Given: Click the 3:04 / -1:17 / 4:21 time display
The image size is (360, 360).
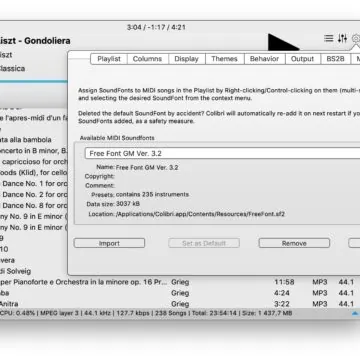Looking at the screenshot, I should (x=156, y=27).
